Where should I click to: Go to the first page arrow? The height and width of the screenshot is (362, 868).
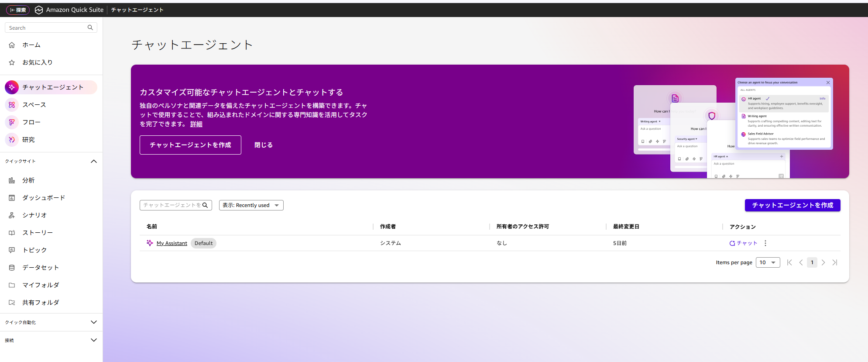(x=789, y=262)
